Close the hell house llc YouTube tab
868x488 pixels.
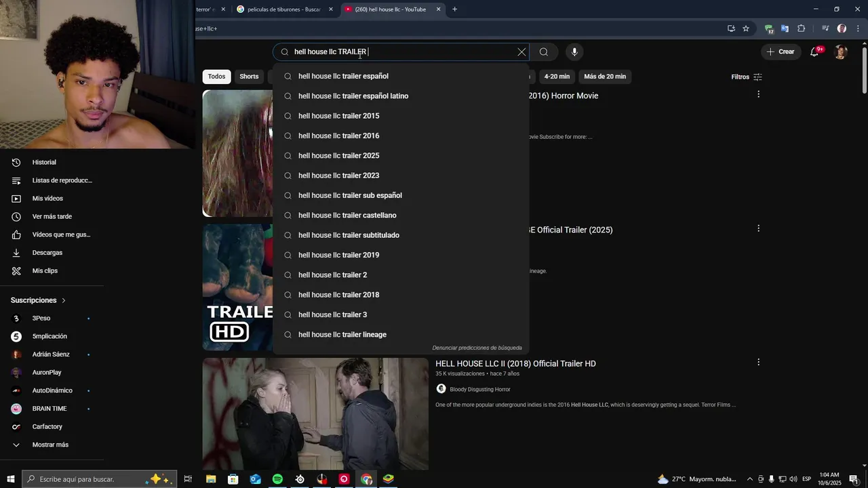(x=438, y=9)
